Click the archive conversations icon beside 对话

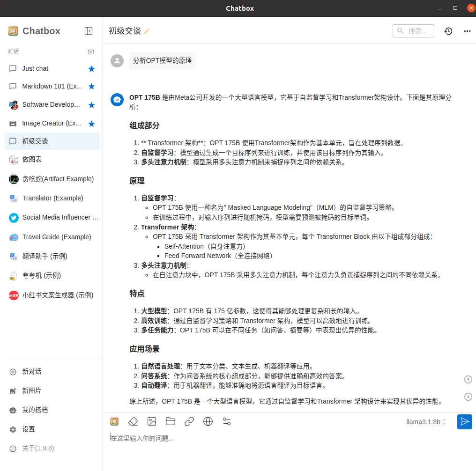pyautogui.click(x=91, y=51)
